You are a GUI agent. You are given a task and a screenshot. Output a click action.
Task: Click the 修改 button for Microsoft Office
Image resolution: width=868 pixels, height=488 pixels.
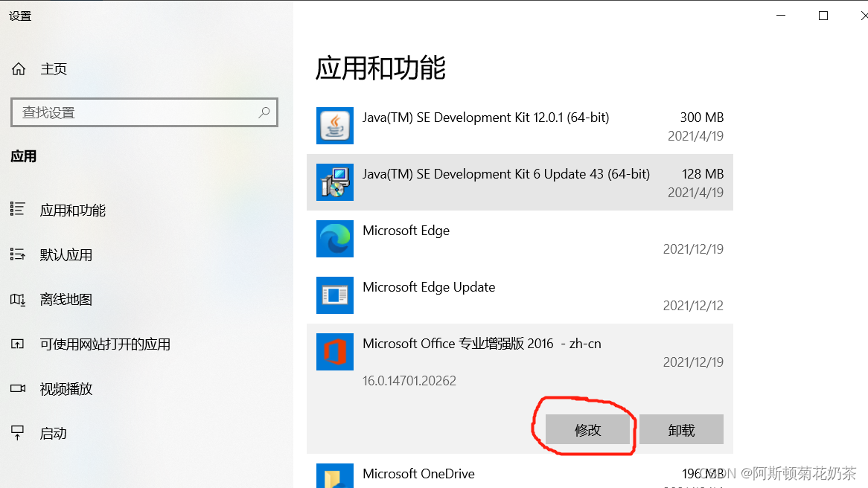click(587, 429)
